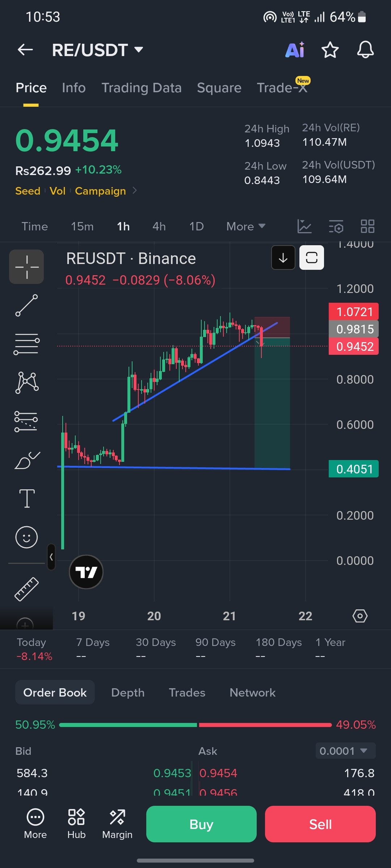Select the 15m timeframe
The image size is (391, 868).
click(82, 226)
